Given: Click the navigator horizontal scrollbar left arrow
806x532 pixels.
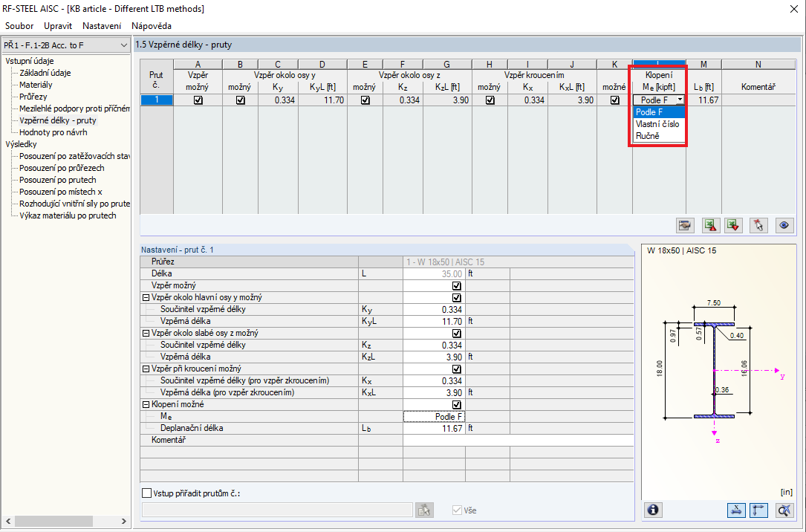Looking at the screenshot, I should [7, 521].
